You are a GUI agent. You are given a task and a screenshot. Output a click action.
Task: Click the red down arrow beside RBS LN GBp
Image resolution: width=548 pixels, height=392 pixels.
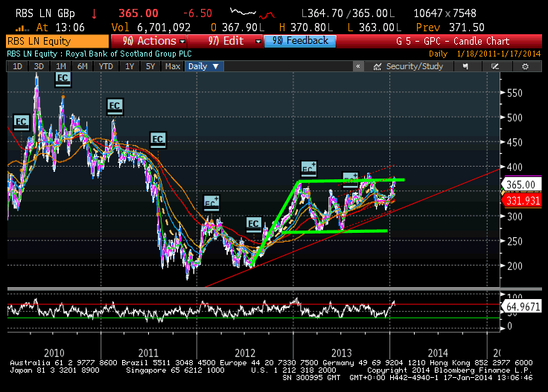click(94, 14)
